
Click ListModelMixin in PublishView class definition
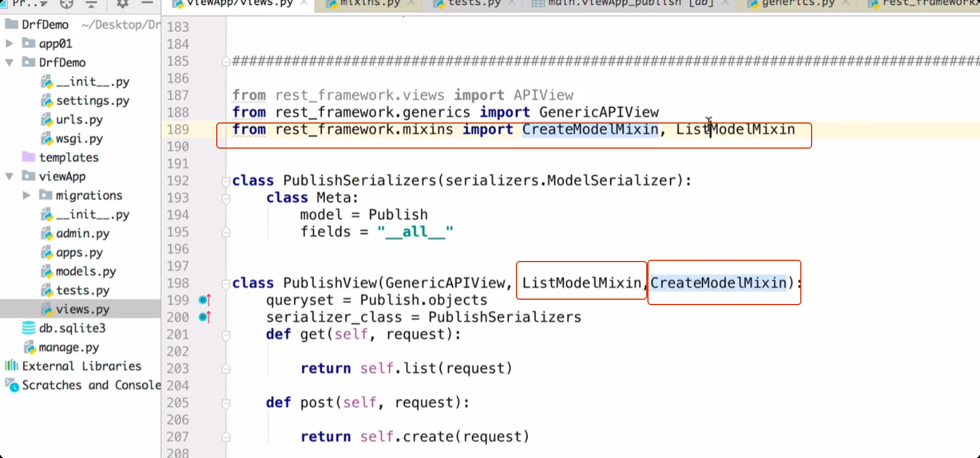coord(582,283)
